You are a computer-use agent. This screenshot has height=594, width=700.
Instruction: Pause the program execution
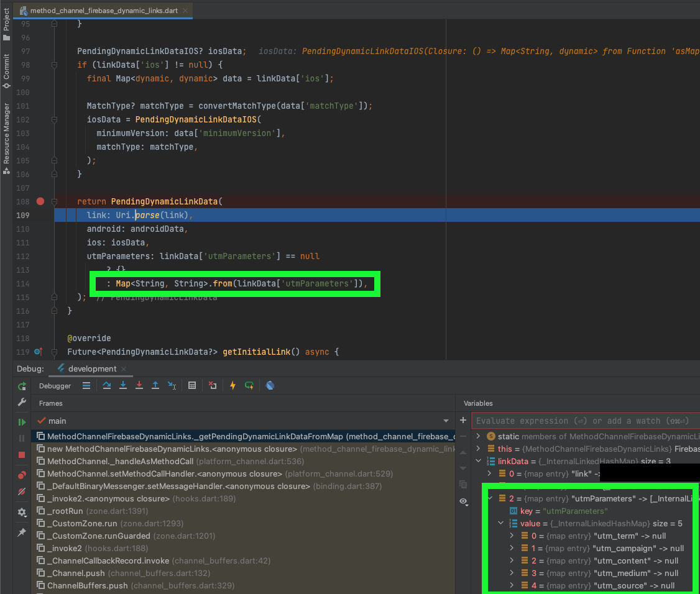[x=22, y=439]
